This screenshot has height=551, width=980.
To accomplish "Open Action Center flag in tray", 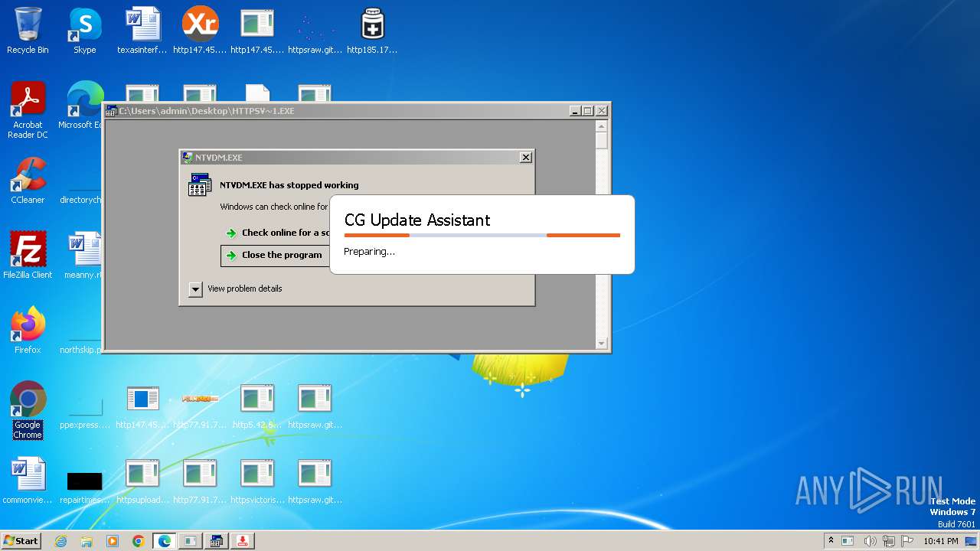I will (x=908, y=541).
